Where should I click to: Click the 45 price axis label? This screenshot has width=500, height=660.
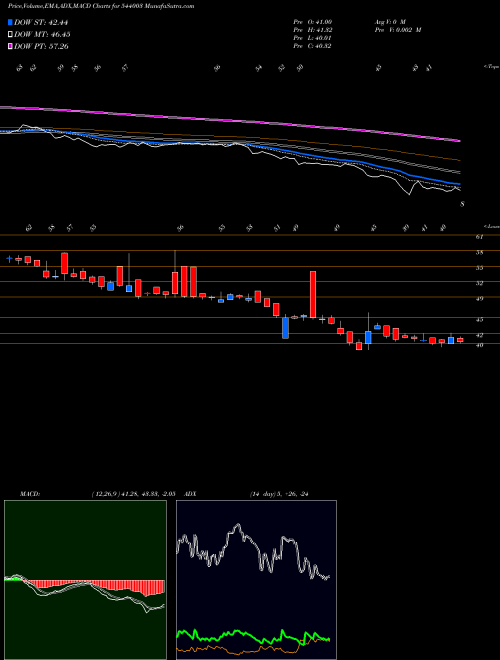coord(479,320)
